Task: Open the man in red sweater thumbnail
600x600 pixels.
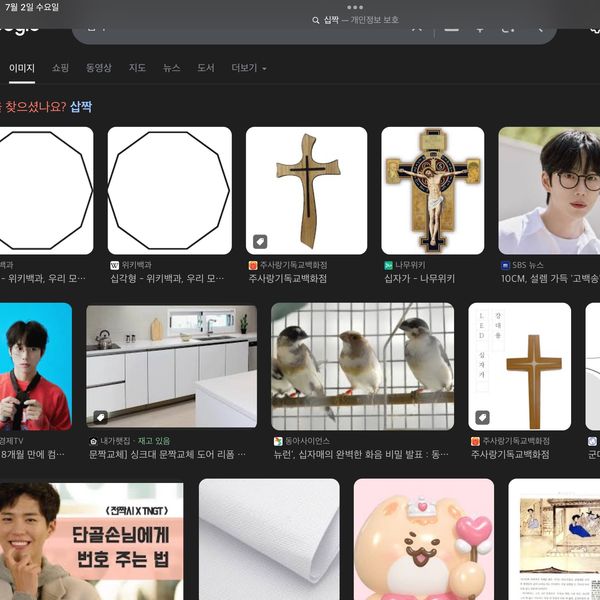Action: [36, 367]
